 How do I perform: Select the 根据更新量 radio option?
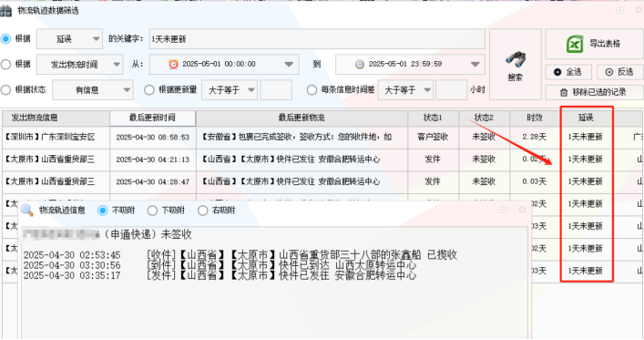[149, 89]
